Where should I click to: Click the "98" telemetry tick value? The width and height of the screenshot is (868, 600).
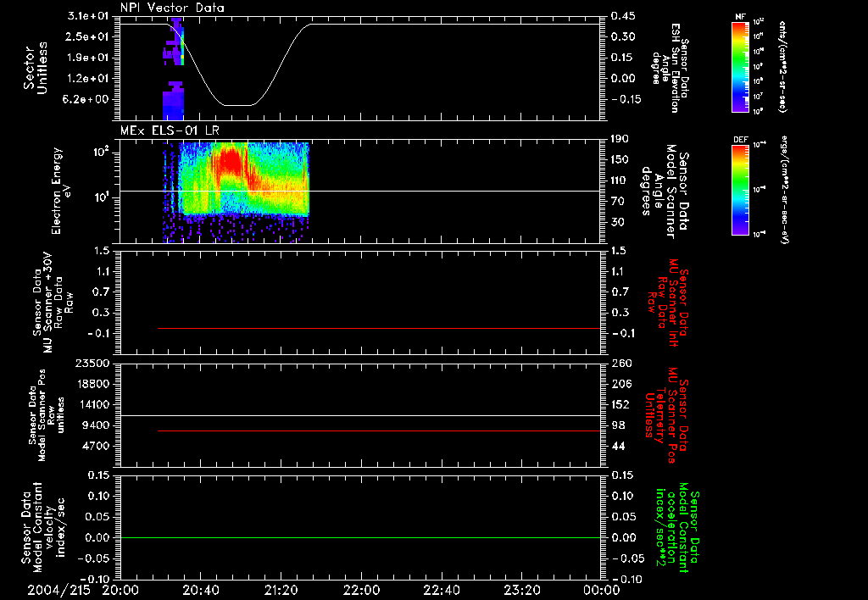(619, 425)
